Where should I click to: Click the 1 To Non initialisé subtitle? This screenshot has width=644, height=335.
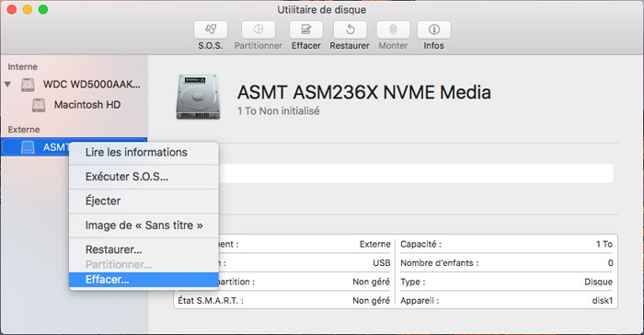[x=278, y=111]
